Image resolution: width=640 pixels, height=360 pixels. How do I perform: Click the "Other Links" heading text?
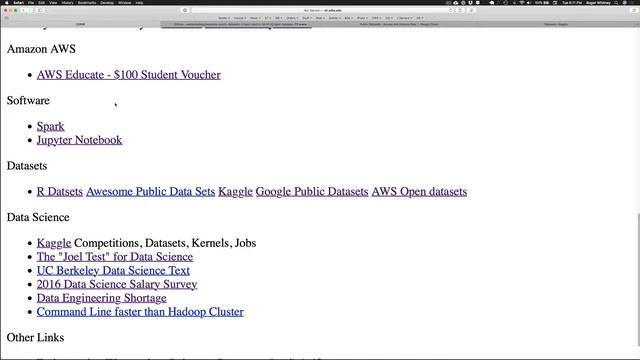36,338
